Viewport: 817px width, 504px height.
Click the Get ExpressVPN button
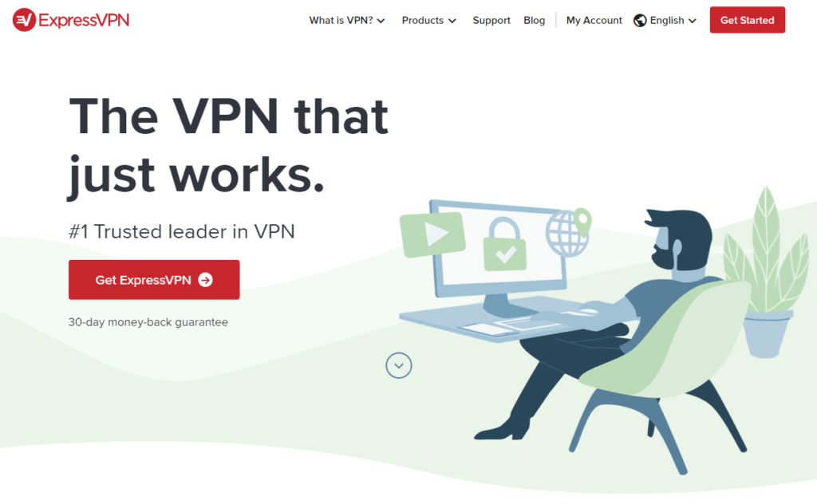pos(154,280)
